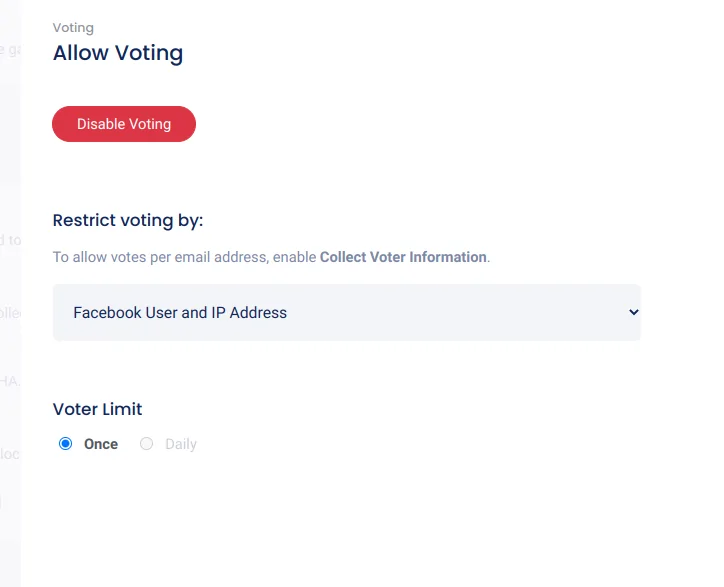
Task: Click the bold Collect Voter Information text
Action: (403, 257)
